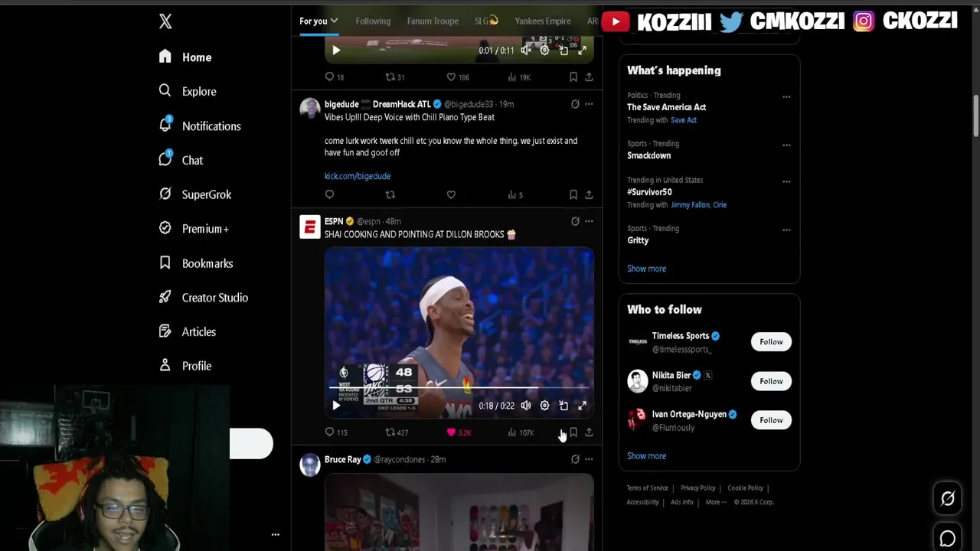Open Profile in the sidebar
The image size is (980, 551).
tap(185, 366)
